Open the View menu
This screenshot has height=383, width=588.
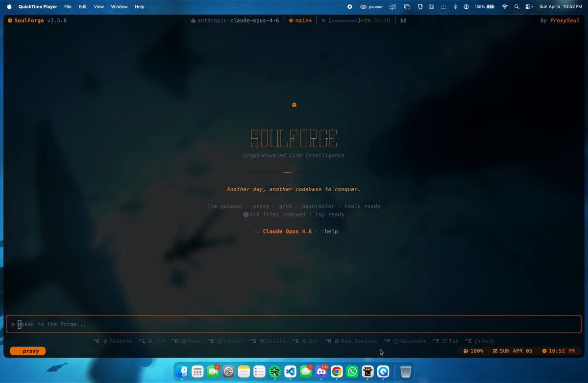99,7
